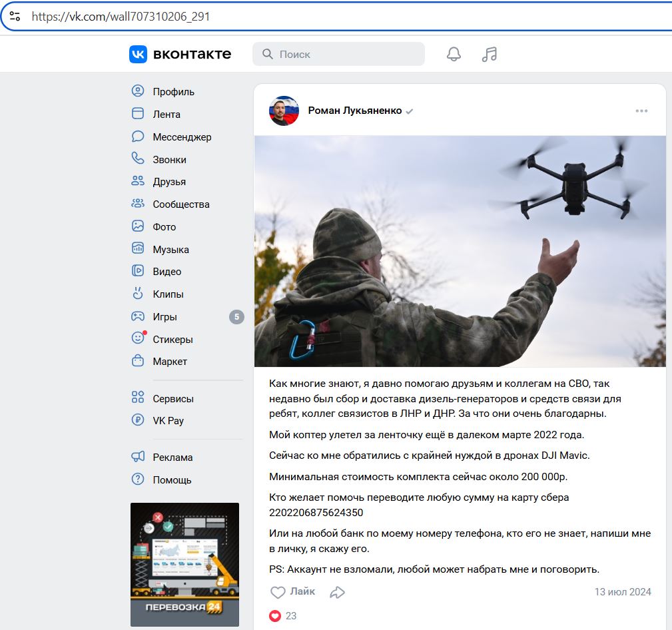Open Фото menu label

point(165,227)
